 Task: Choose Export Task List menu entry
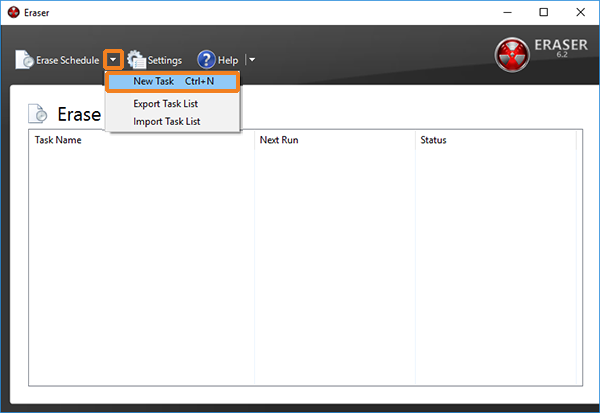tap(166, 104)
